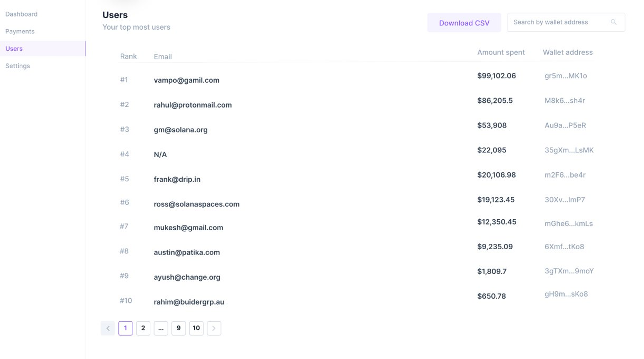The image size is (644, 359).
Task: Go to next page arrow
Action: [214, 328]
